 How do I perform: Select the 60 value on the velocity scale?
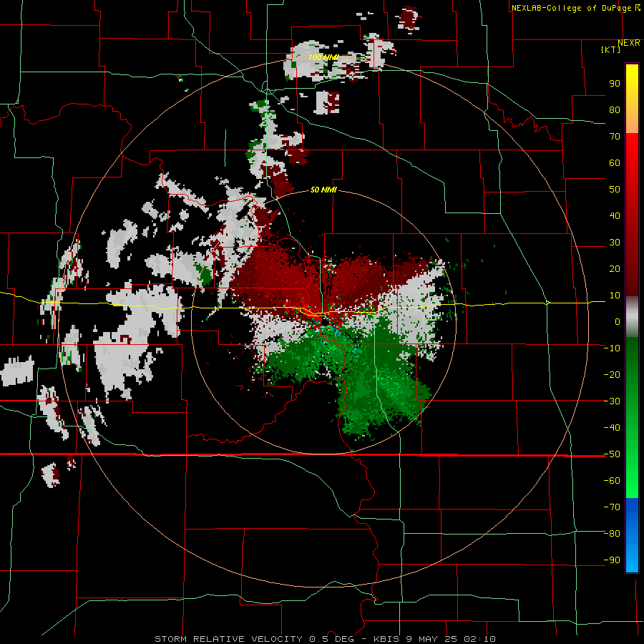(x=615, y=163)
